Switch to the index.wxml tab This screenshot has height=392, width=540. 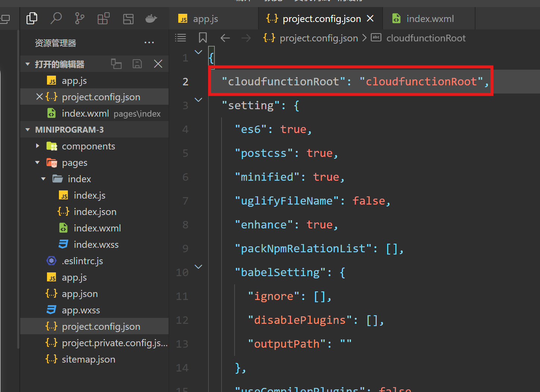pos(430,18)
